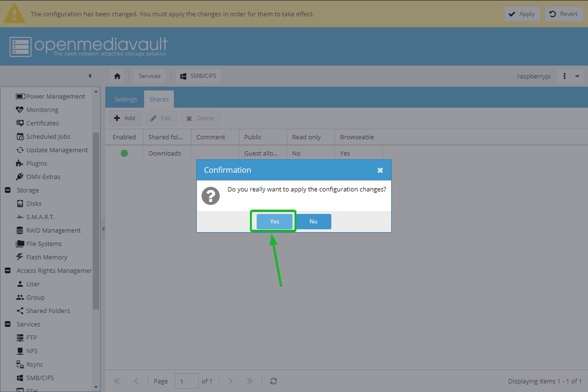Confirm by clicking Yes
Viewport: 588px width, 392px height.
[x=274, y=222]
